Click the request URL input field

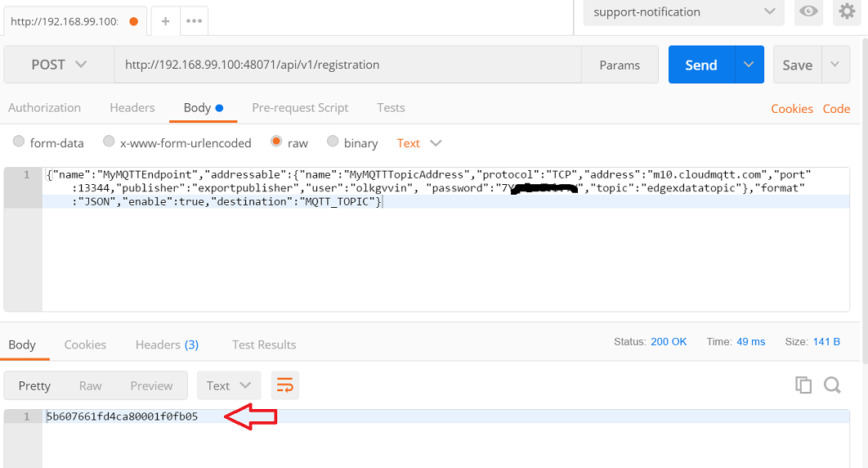[x=347, y=65]
